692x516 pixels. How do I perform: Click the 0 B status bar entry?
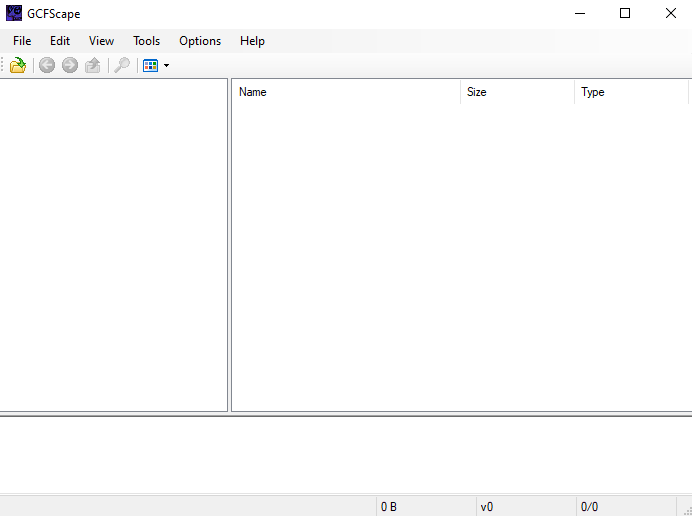click(x=426, y=507)
